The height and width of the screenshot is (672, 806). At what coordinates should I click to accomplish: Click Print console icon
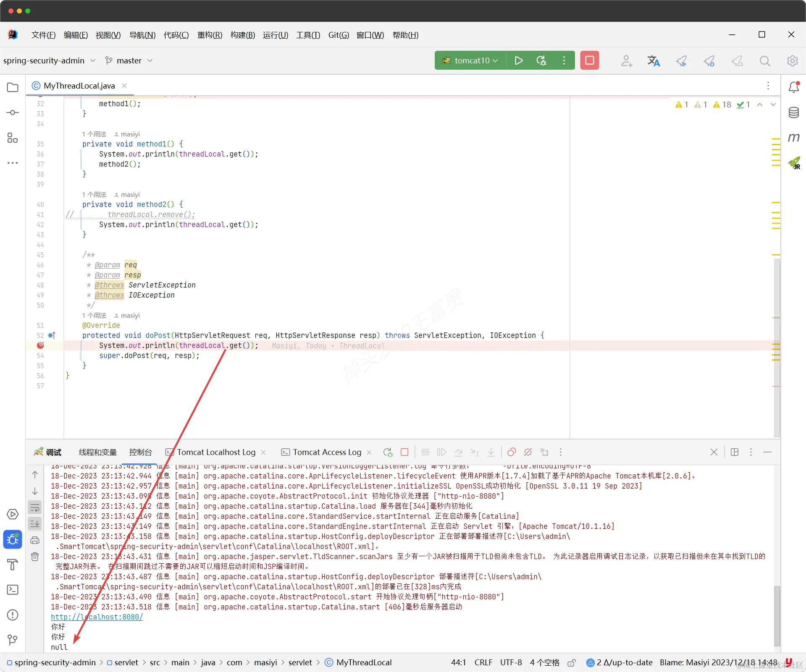pos(35,540)
